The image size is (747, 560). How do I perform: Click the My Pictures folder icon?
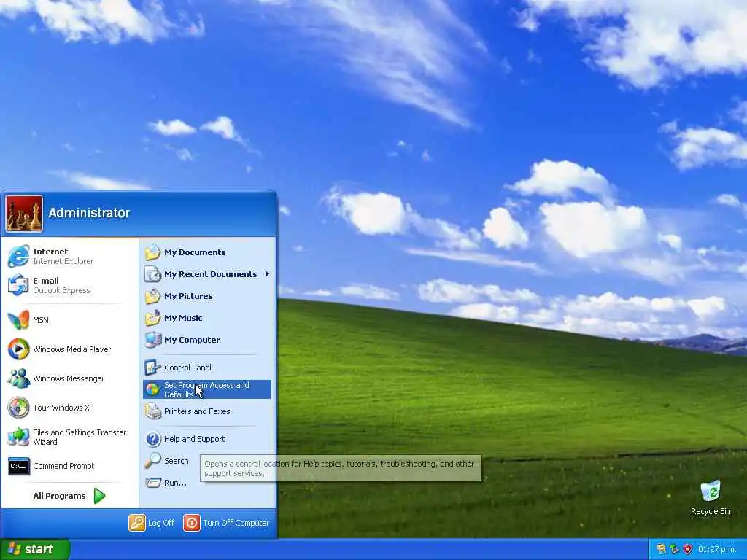[x=152, y=296]
